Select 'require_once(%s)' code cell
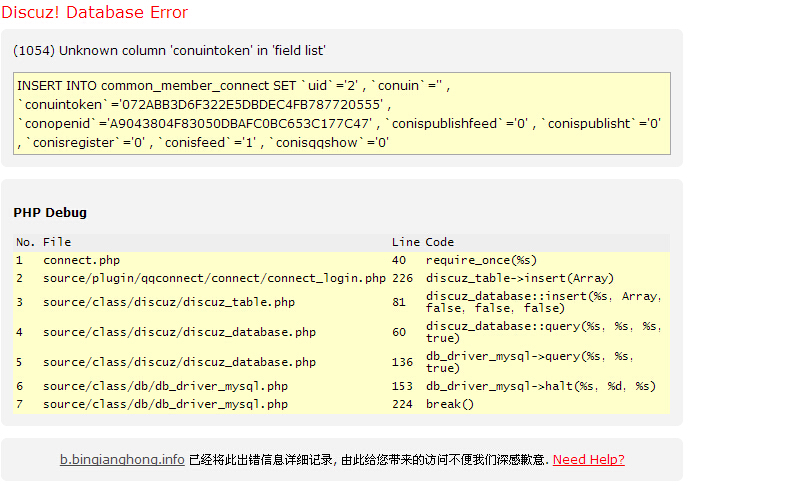Image resolution: width=812 pixels, height=500 pixels. pyautogui.click(x=482, y=260)
